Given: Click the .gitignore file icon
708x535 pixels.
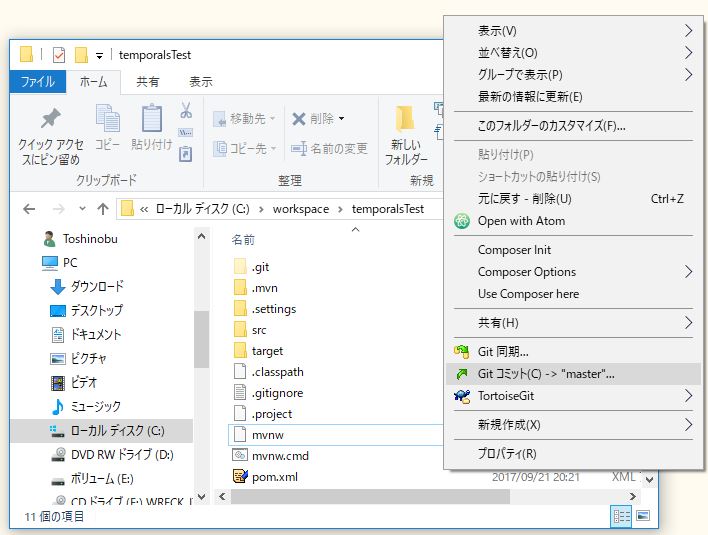Looking at the screenshot, I should [x=240, y=392].
